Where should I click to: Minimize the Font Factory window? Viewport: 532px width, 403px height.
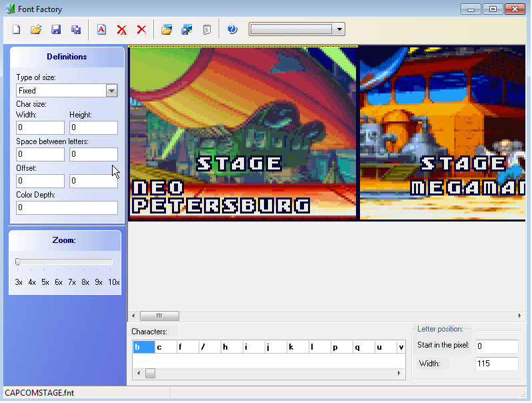(471, 9)
